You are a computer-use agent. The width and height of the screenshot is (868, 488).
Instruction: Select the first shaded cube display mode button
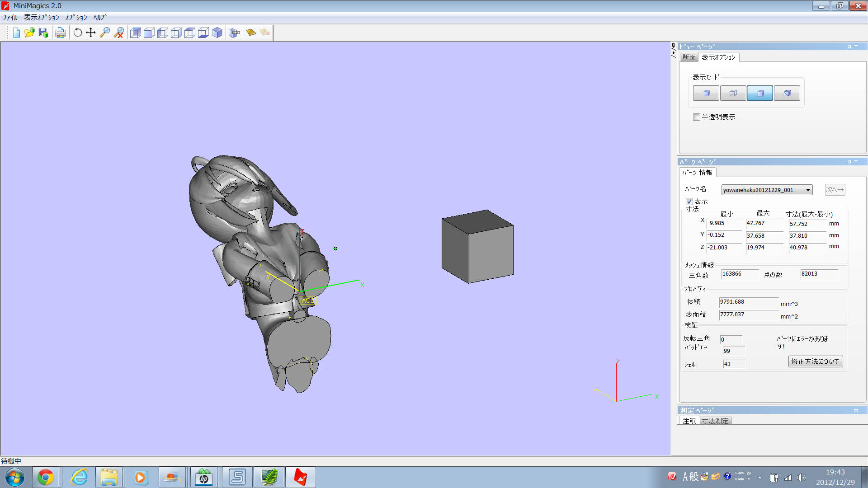(706, 93)
